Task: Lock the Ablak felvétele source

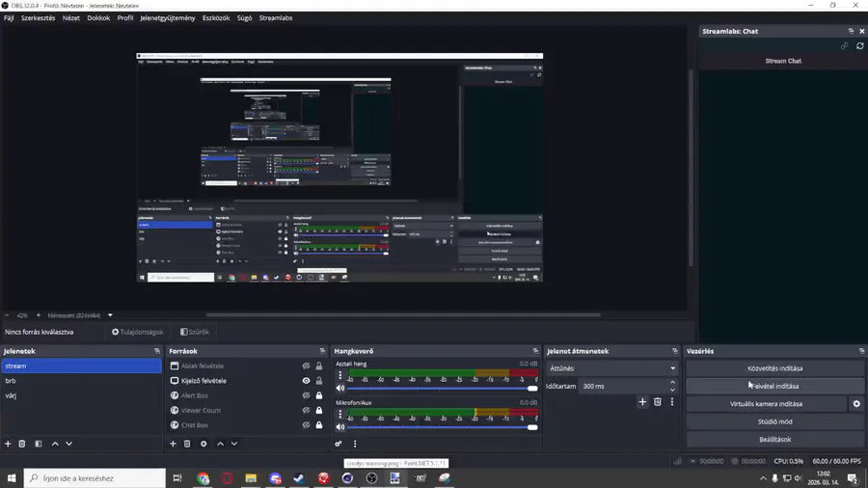Action: [319, 366]
